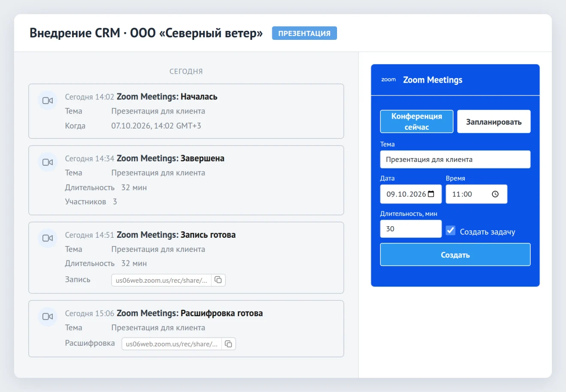Click the camera icon beside 'Завершена' event
Screen dimensions: 566x392
pos(48,162)
